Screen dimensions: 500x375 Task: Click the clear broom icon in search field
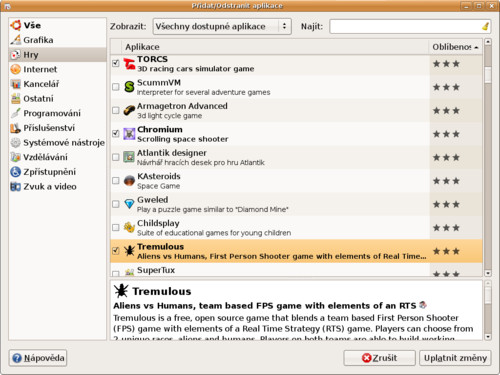485,26
